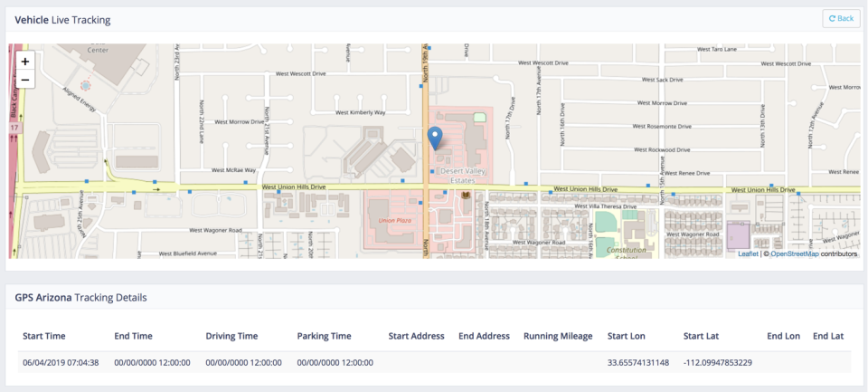The height and width of the screenshot is (392, 868).
Task: Click the West Taro Lane street label
Action: point(717,50)
